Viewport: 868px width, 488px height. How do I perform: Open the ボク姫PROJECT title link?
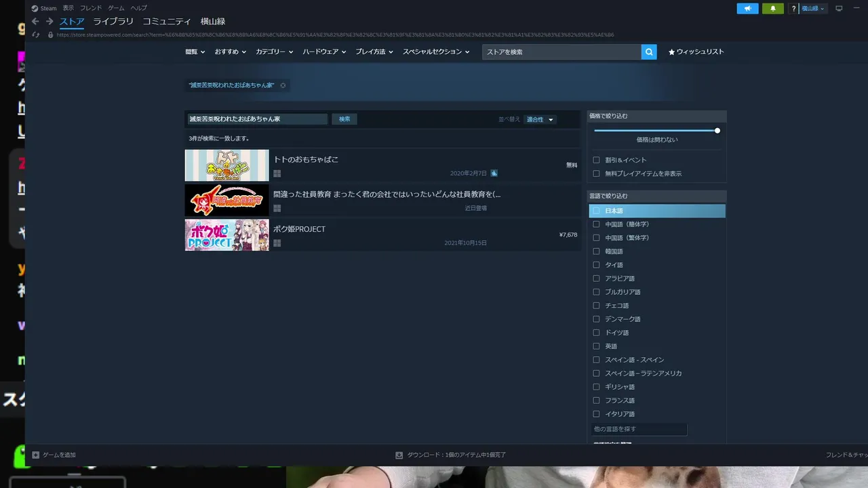299,229
